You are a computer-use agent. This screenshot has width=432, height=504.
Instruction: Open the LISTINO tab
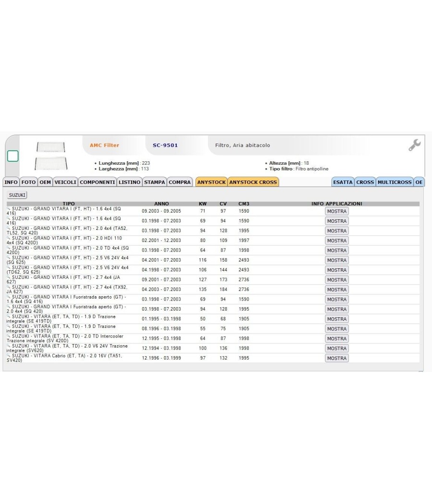(x=130, y=182)
